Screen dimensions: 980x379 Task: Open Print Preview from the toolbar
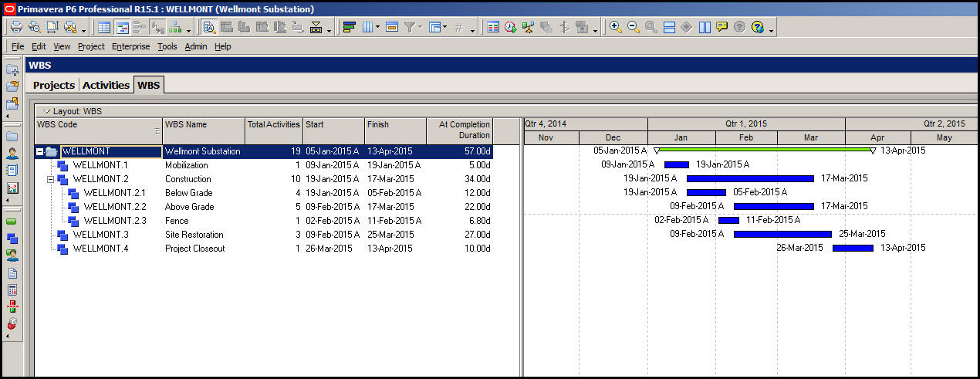click(34, 27)
